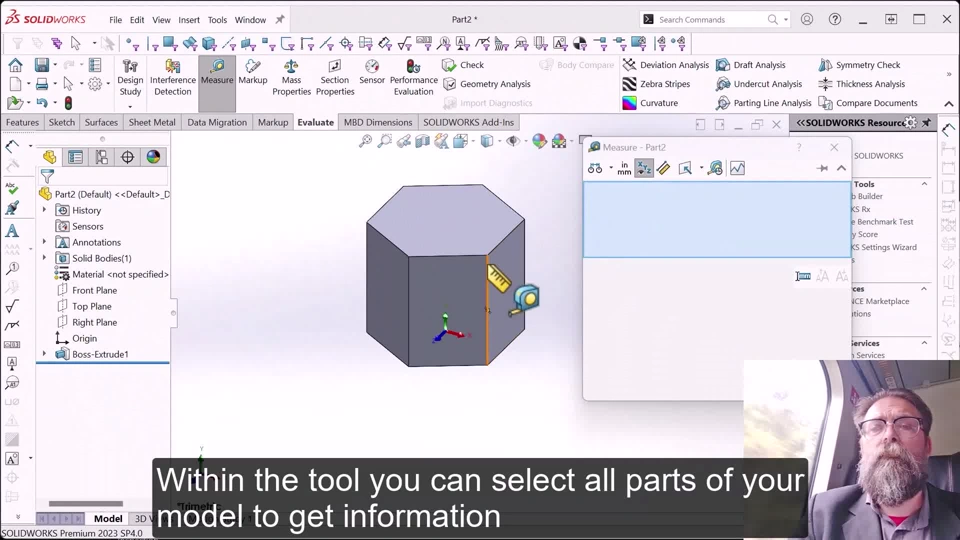The width and height of the screenshot is (960, 540).
Task: Open Geometry Analysis
Action: 487,84
